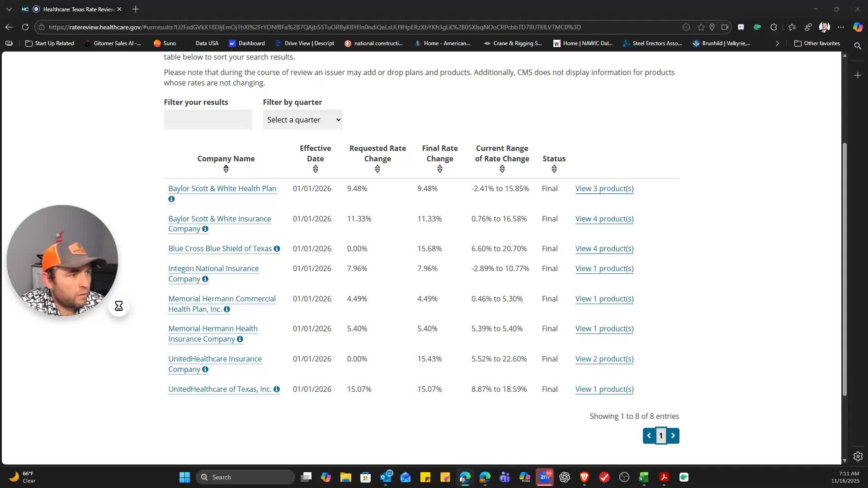
Task: Show more favorites bar items
Action: pyautogui.click(x=777, y=43)
